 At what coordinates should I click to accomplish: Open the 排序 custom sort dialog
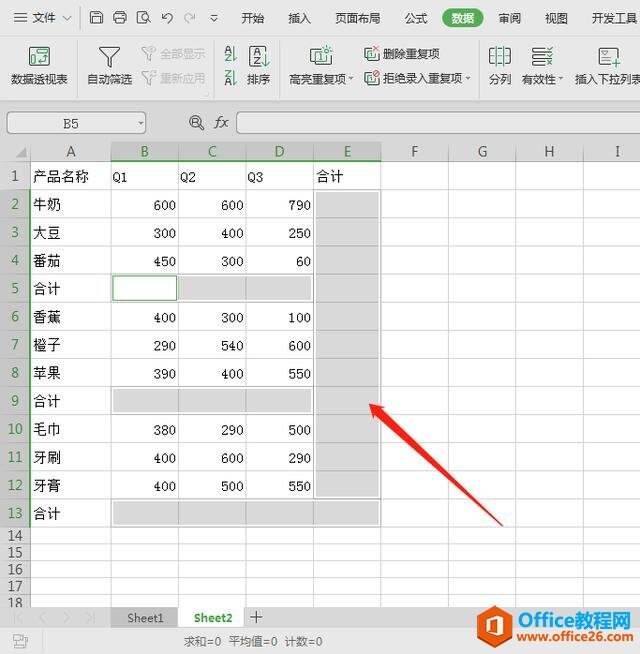pyautogui.click(x=259, y=66)
